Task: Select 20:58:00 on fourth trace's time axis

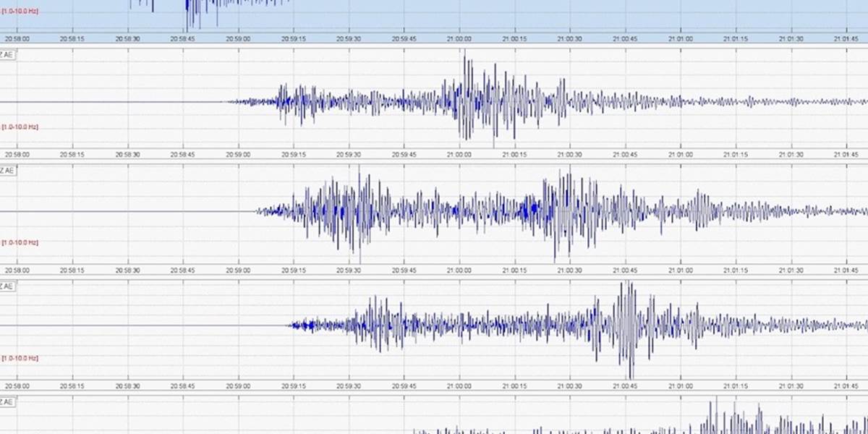Action: (17, 386)
